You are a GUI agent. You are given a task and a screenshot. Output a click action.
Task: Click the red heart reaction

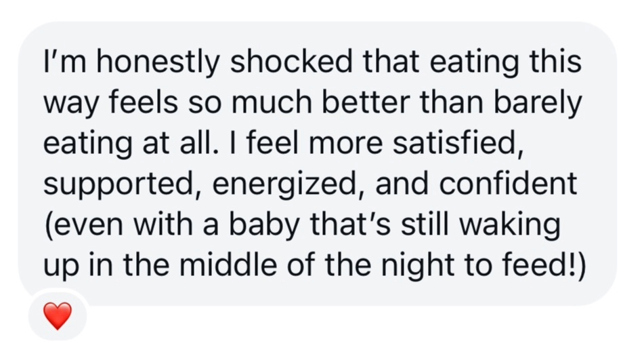pyautogui.click(x=56, y=316)
